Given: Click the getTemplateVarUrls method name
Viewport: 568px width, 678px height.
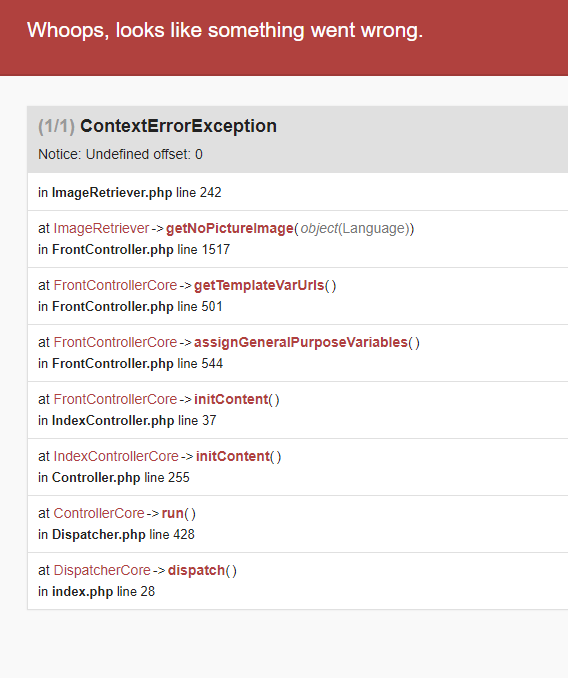Looking at the screenshot, I should pyautogui.click(x=259, y=285).
